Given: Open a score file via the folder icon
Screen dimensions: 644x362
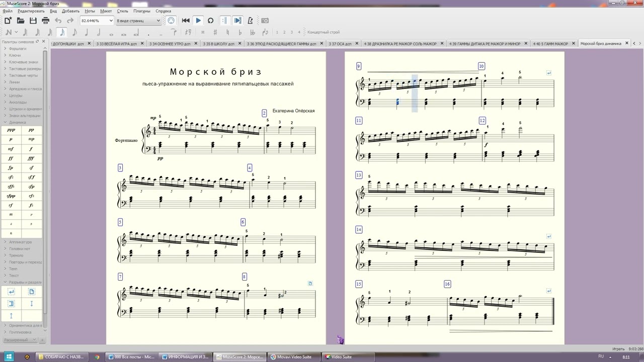Looking at the screenshot, I should (21, 21).
